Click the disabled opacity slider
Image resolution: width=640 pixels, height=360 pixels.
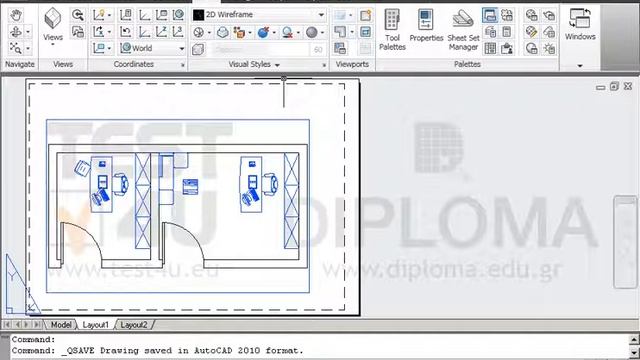point(260,49)
